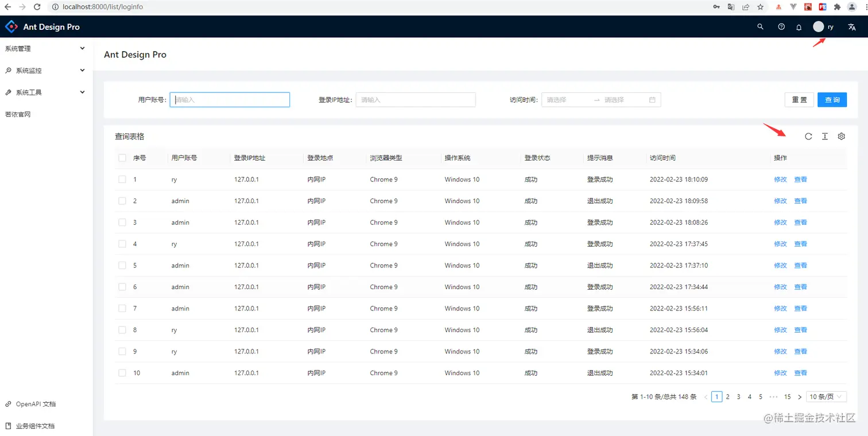Open the header search icon
The image size is (868, 436).
[x=761, y=27]
